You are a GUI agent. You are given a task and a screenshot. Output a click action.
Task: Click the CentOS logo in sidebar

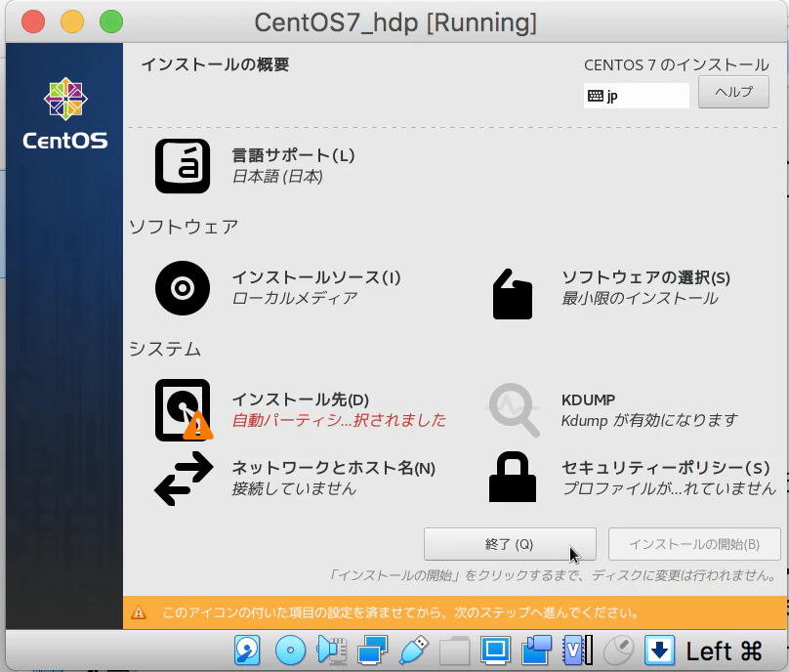click(65, 113)
